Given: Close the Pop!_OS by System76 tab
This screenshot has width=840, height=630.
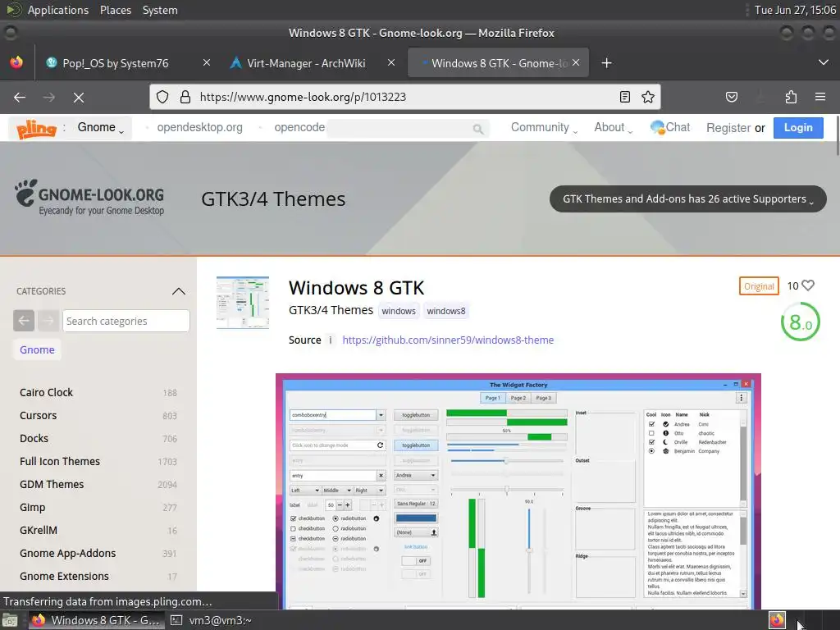Looking at the screenshot, I should pyautogui.click(x=206, y=62).
